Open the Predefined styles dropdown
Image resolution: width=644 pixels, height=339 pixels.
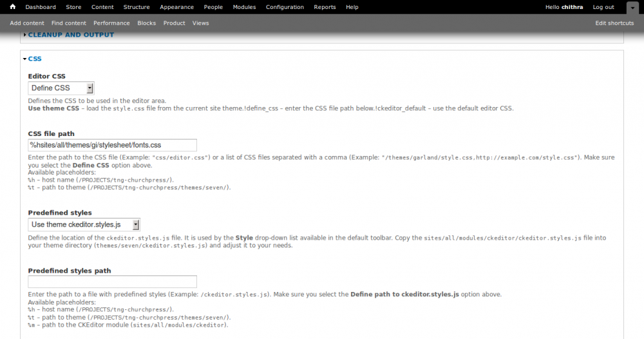(84, 224)
